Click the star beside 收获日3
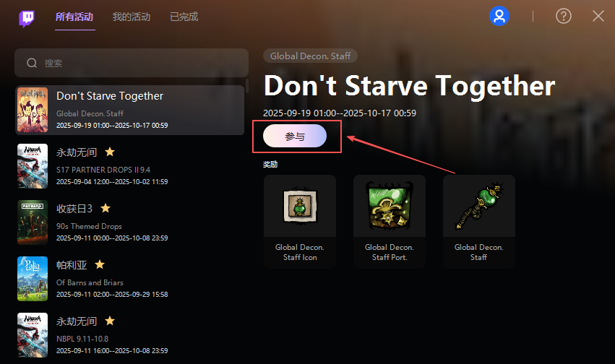 click(105, 208)
